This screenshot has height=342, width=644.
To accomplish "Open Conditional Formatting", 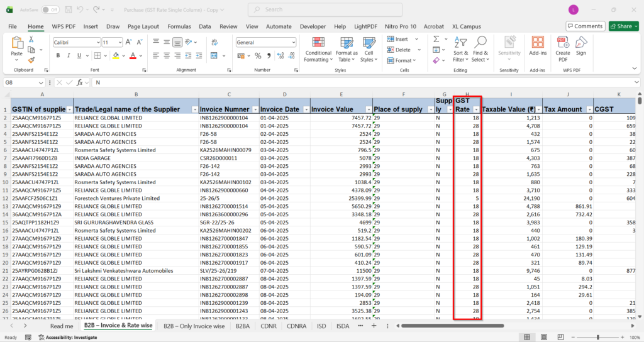I will (318, 50).
